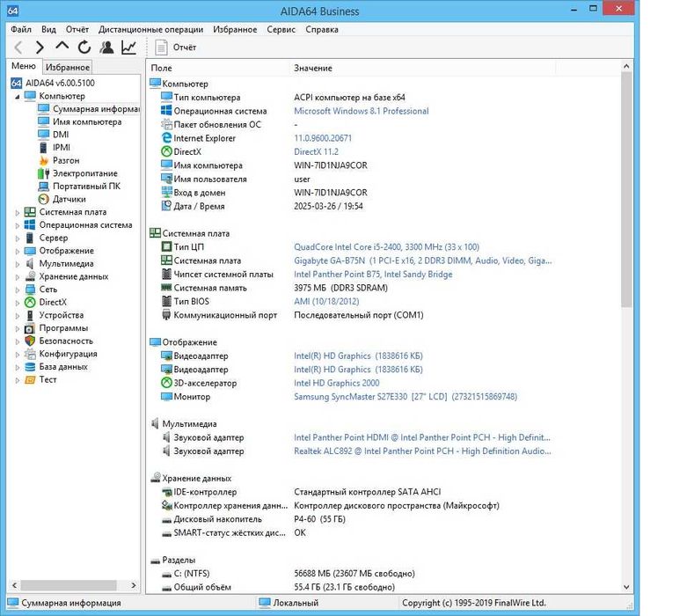Open Samsung SyncMaster S27E330 link
Viewport: 687px width, 616px height.
pyautogui.click(x=406, y=396)
